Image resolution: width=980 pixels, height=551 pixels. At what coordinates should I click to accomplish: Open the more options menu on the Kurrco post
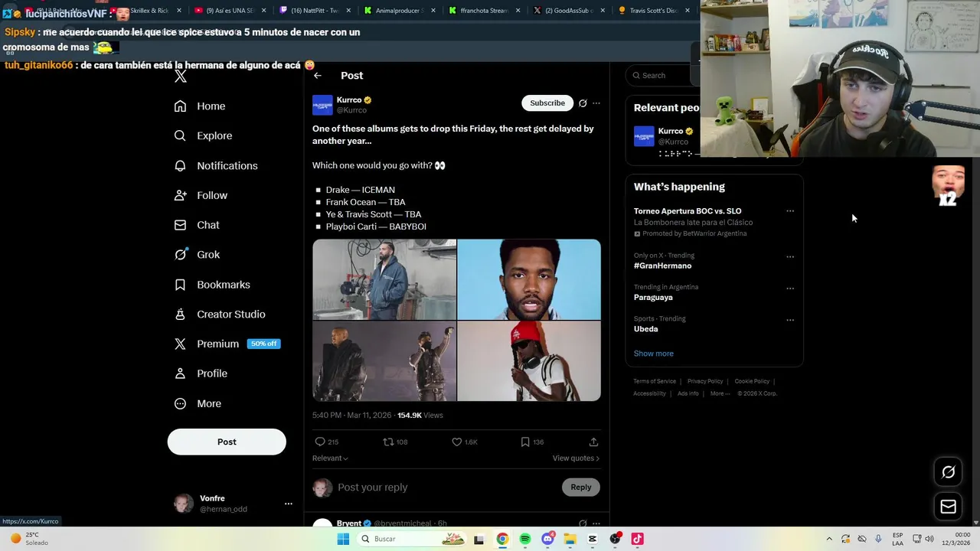[x=596, y=103]
